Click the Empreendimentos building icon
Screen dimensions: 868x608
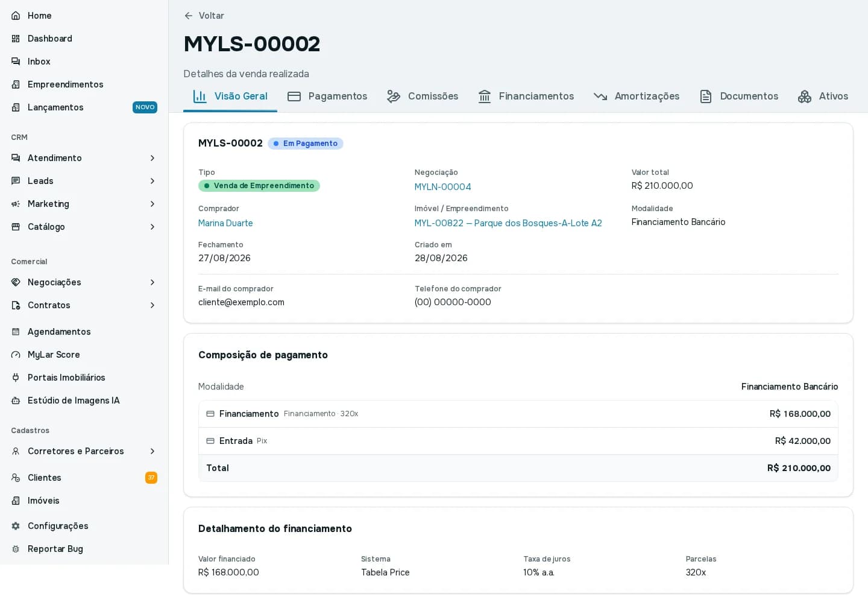(16, 84)
